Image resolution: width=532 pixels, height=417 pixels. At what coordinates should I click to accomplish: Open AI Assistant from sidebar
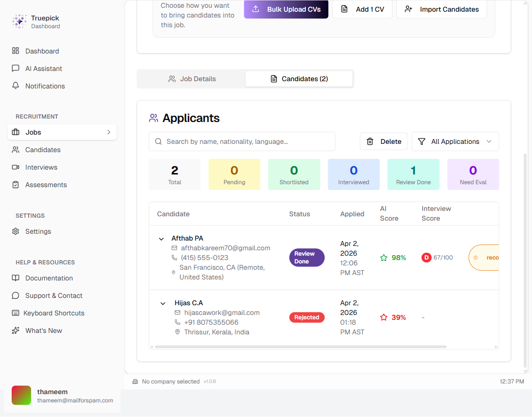[x=43, y=69]
